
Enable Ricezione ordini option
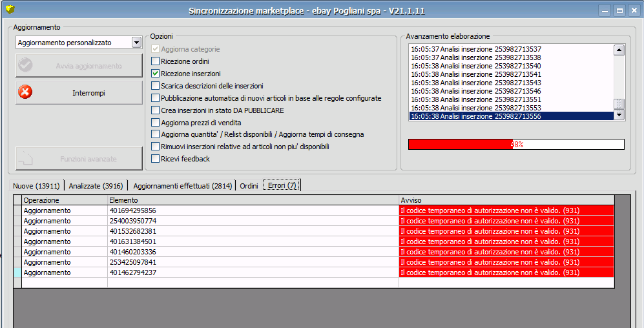[x=155, y=61]
